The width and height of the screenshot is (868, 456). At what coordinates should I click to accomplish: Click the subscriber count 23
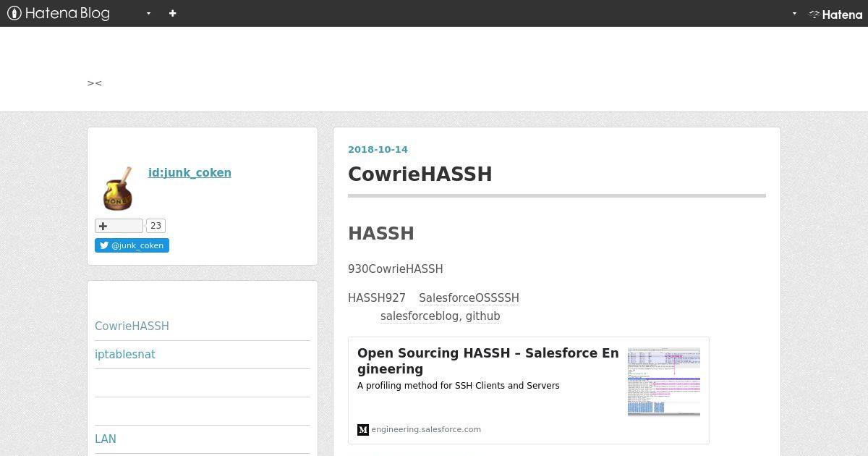click(156, 226)
